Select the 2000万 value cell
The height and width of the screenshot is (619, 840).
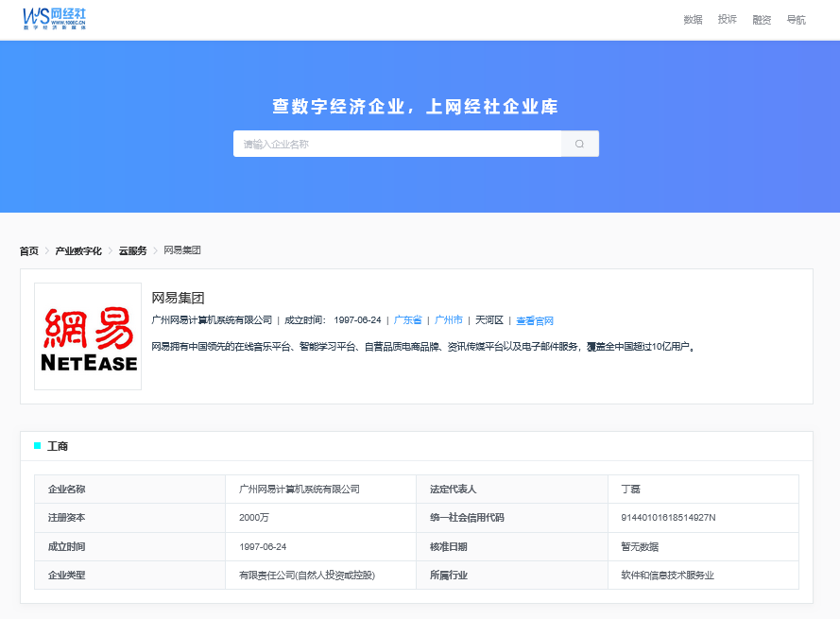pos(320,518)
